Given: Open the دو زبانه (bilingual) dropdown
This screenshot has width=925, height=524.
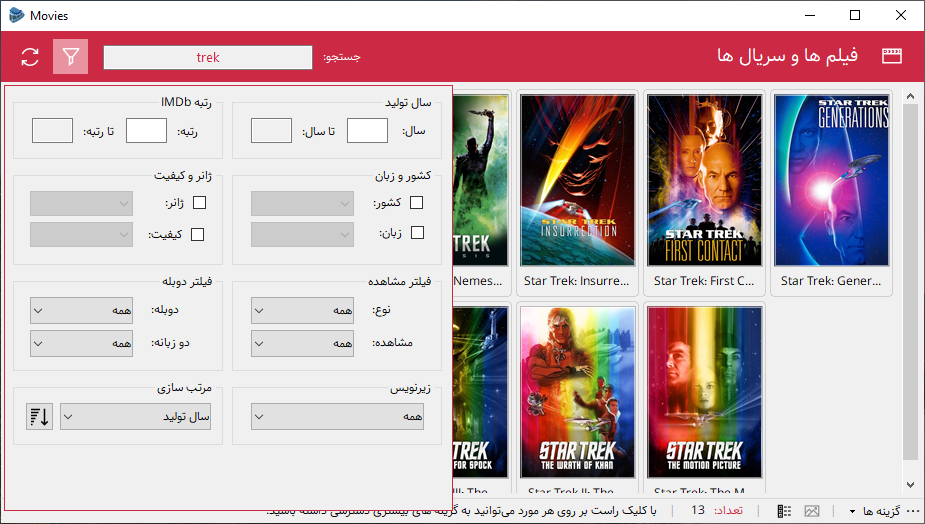Looking at the screenshot, I should pyautogui.click(x=81, y=343).
